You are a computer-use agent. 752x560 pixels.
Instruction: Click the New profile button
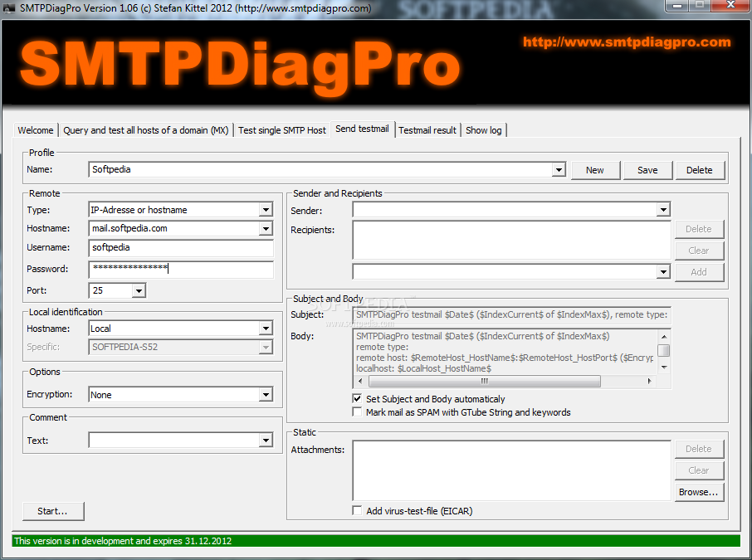[x=595, y=170]
